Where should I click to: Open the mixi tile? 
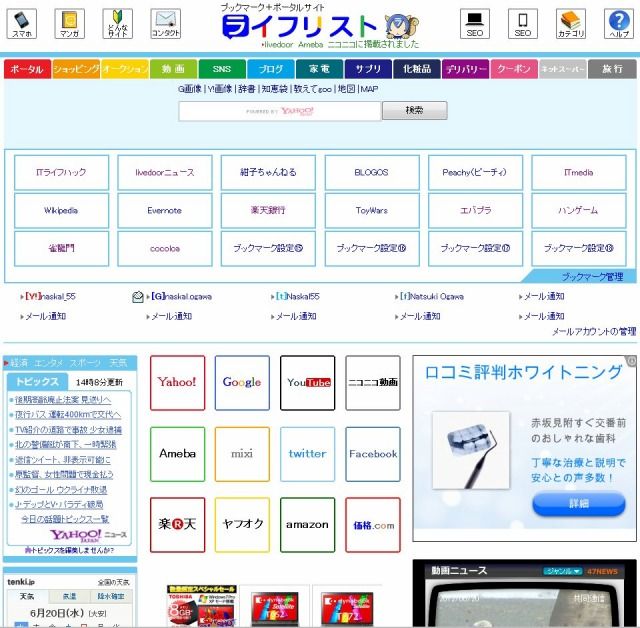coord(242,454)
